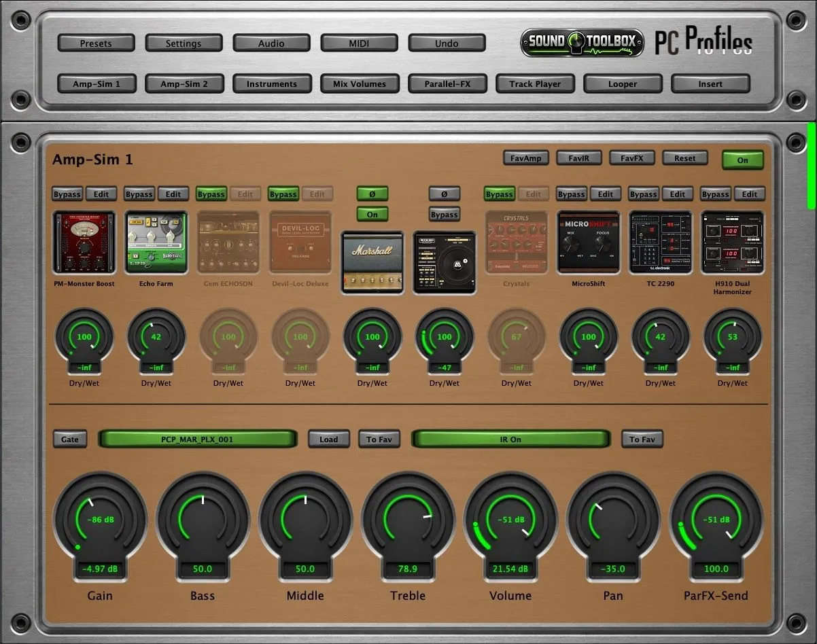Click the Volume knob
The height and width of the screenshot is (644, 817).
[510, 520]
